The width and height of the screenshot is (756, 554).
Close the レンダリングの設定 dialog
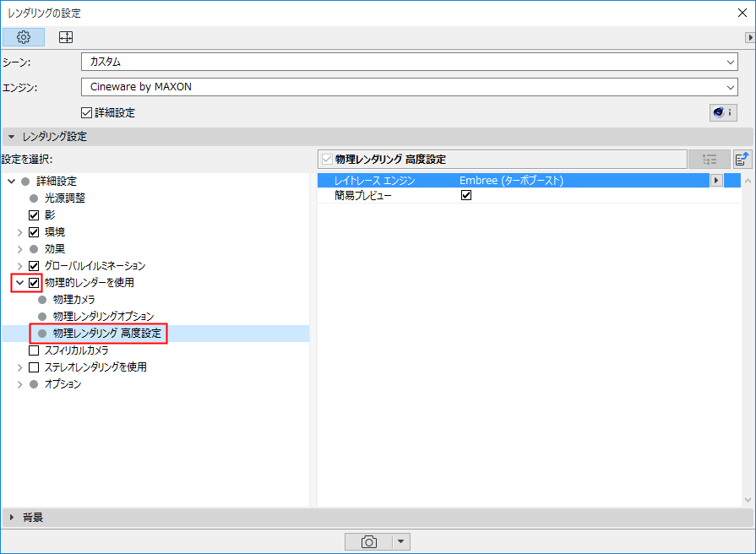tap(742, 13)
